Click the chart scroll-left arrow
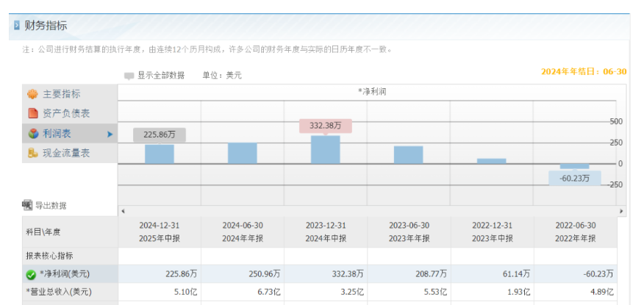 [124, 211]
